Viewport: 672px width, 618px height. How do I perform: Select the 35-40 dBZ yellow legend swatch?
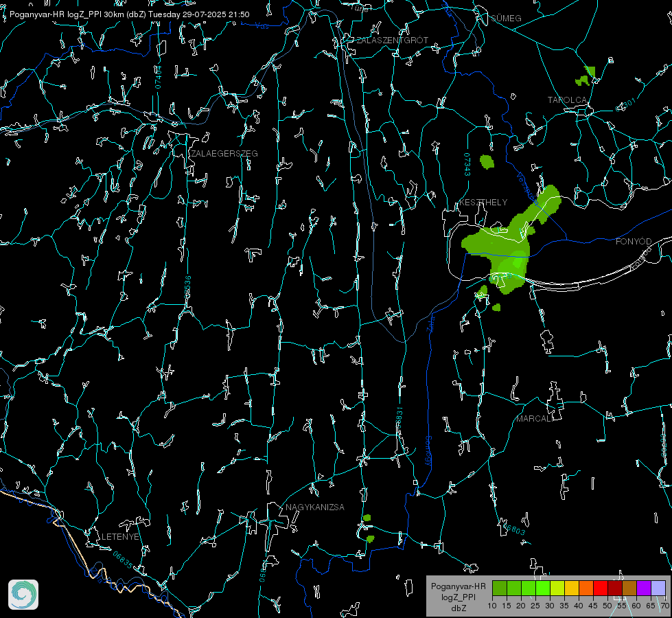tap(572, 588)
